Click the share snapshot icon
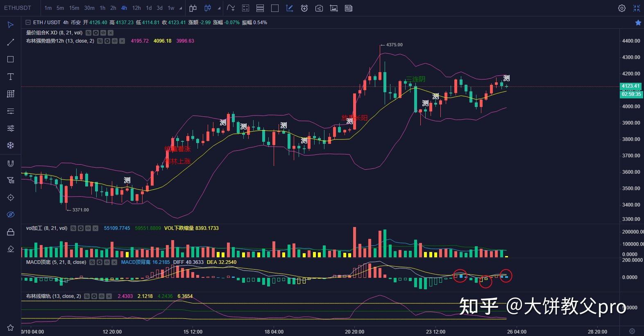Image resolution: width=644 pixels, height=336 pixels. [x=319, y=8]
